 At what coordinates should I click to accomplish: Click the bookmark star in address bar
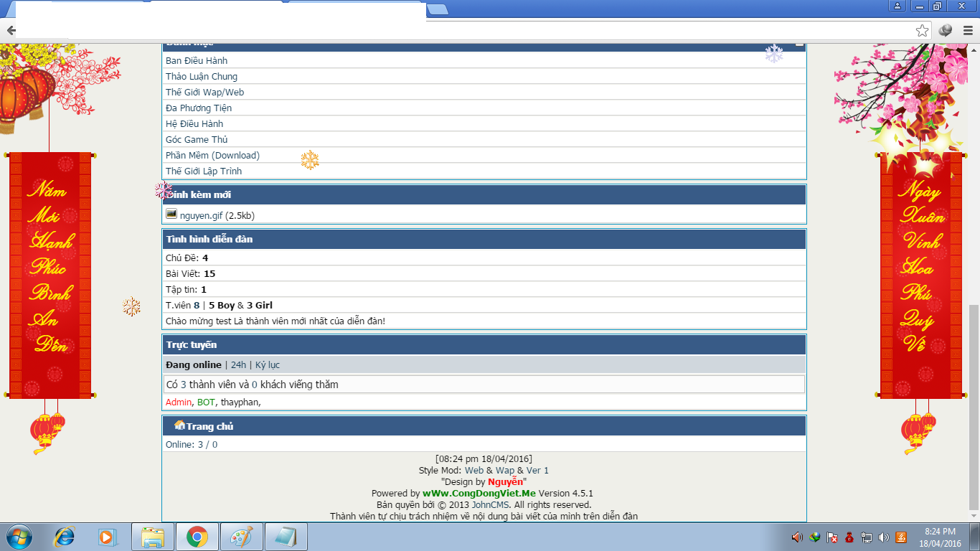pos(922,31)
